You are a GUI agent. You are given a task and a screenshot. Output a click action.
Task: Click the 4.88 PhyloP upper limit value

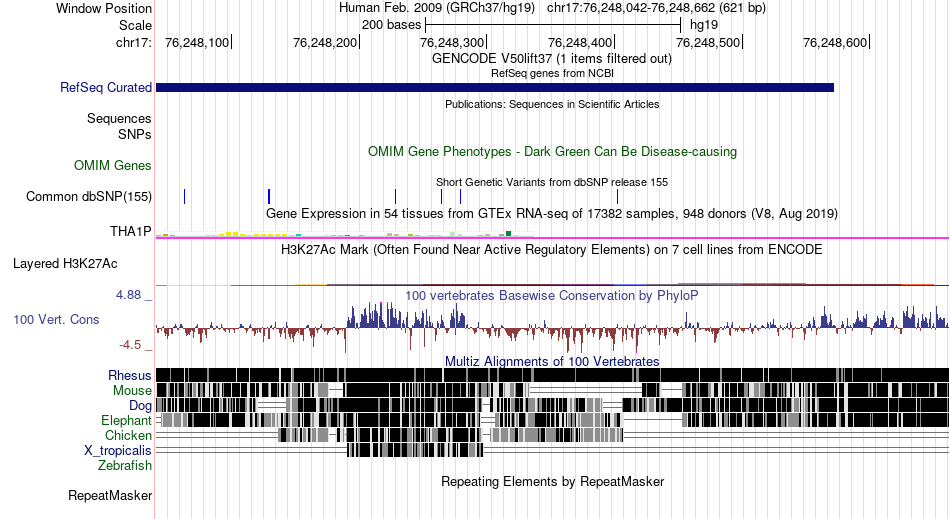[128, 295]
